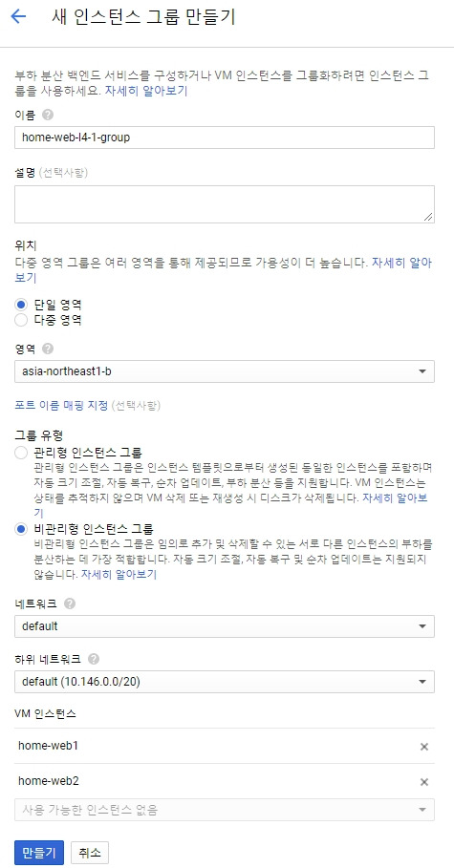Open help icon next to 이름 label
Viewport: 454px width, 868px height.
[x=48, y=116]
